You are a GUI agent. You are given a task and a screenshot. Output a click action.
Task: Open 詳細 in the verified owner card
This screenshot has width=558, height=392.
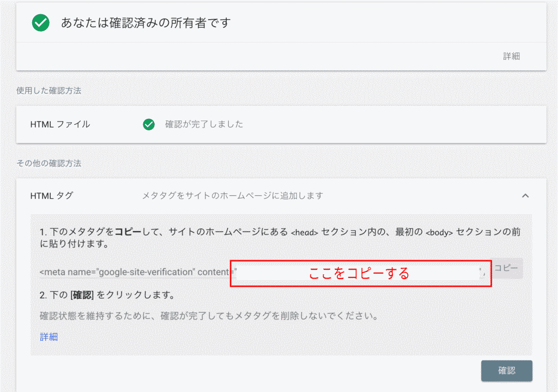511,56
